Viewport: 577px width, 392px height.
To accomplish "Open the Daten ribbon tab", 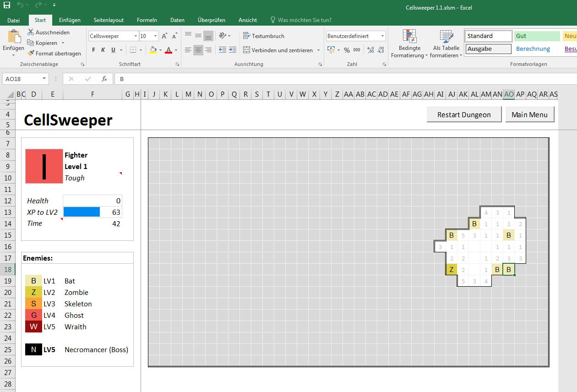I will click(177, 20).
